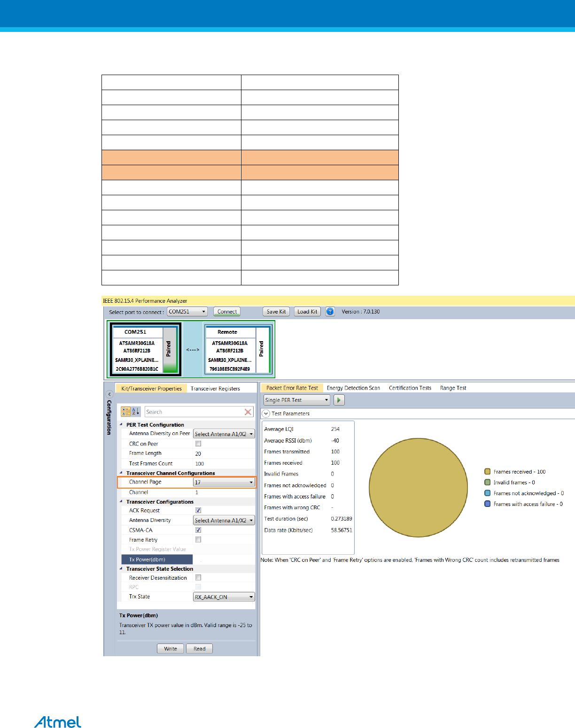The width and height of the screenshot is (575, 728).
Task: Select the COM251 paired kit tile
Action: tap(145, 350)
